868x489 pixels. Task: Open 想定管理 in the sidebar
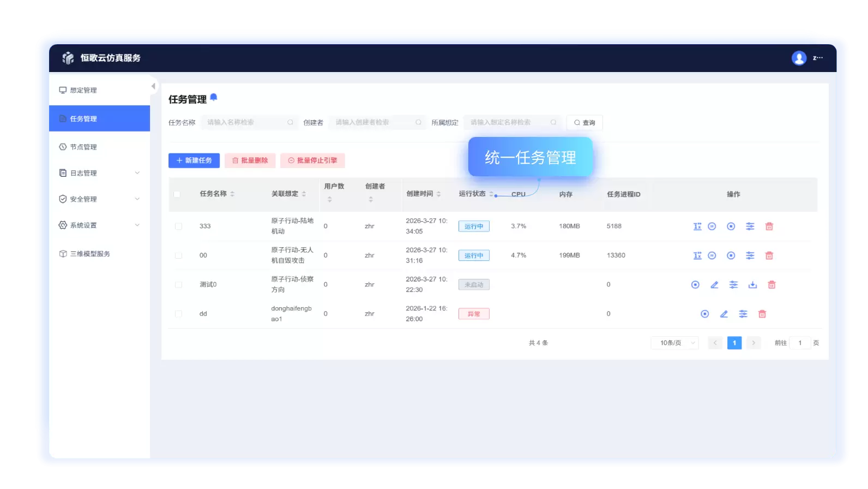pos(99,91)
